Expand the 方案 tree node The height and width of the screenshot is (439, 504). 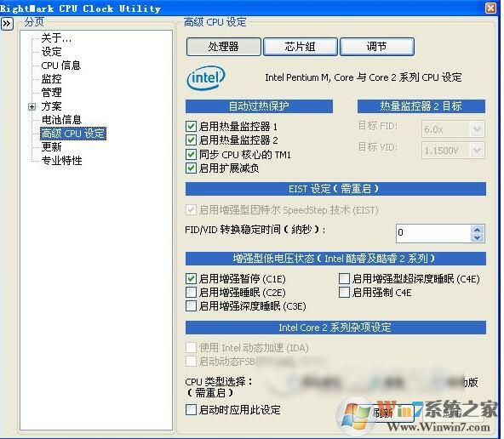tap(31, 106)
